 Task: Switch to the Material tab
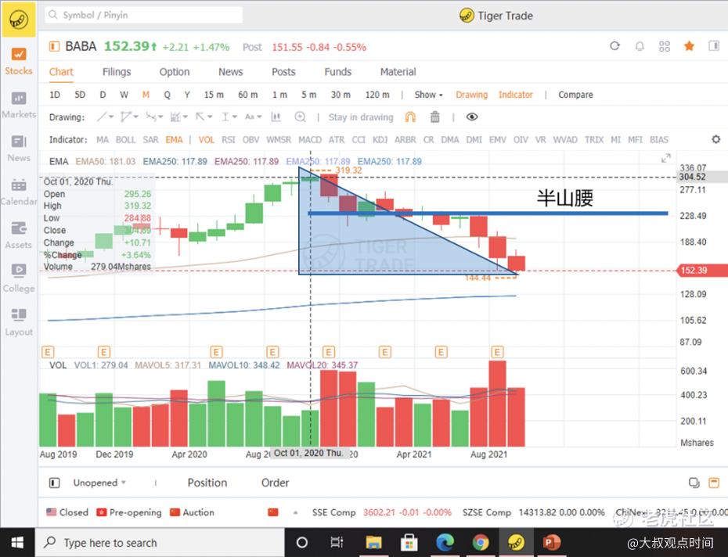[398, 72]
